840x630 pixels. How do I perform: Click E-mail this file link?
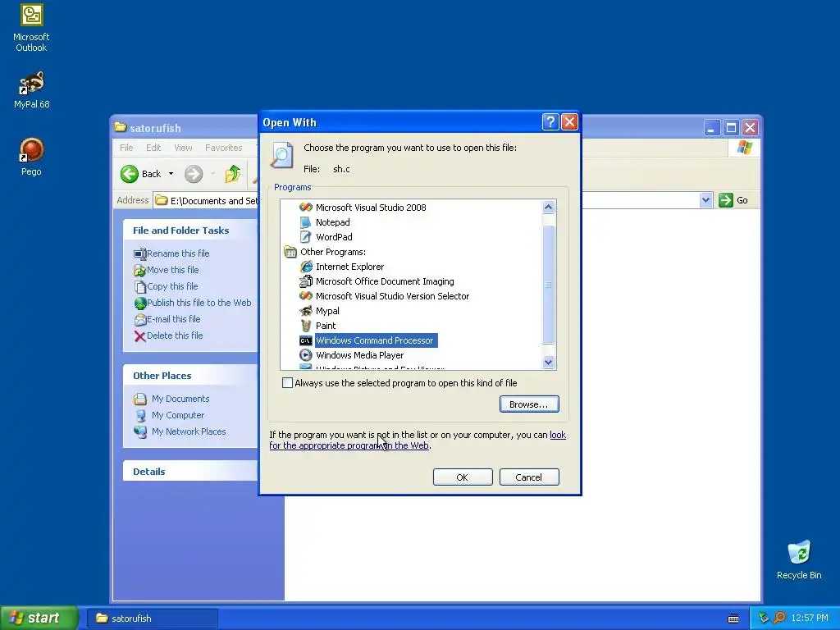(174, 319)
